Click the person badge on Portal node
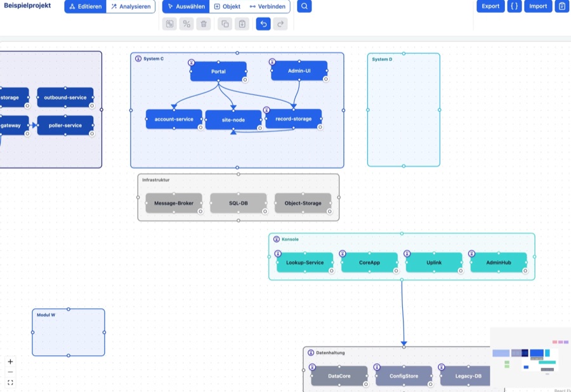 click(191, 63)
